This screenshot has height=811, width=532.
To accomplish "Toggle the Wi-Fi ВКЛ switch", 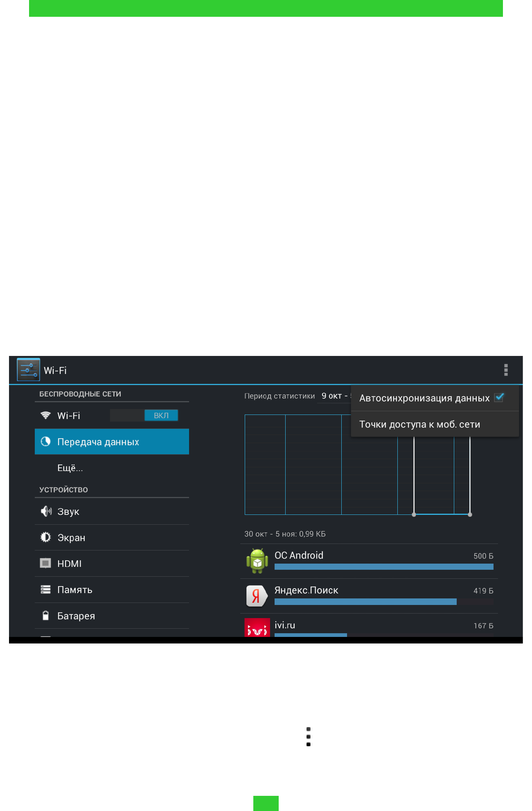I will click(144, 415).
